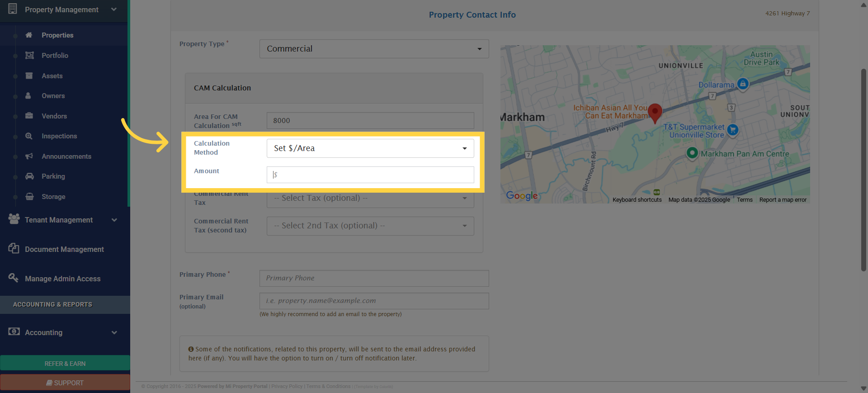Click the Property Contact Info heading

click(x=472, y=15)
